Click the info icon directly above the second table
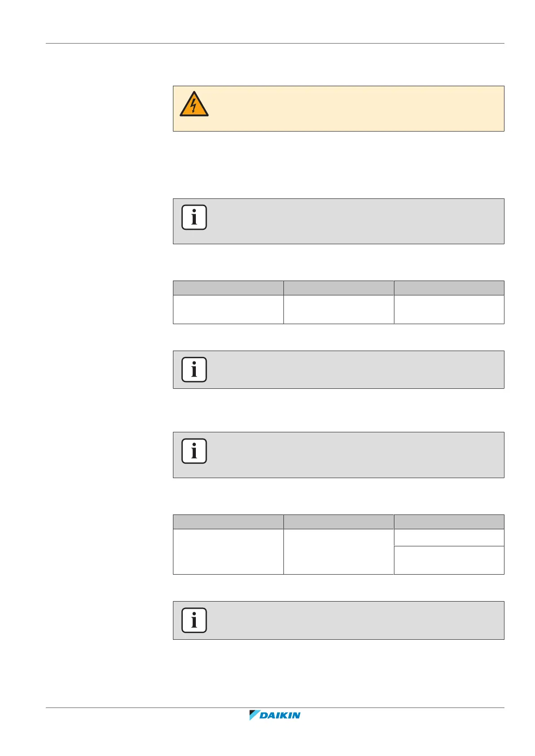 [x=194, y=451]
